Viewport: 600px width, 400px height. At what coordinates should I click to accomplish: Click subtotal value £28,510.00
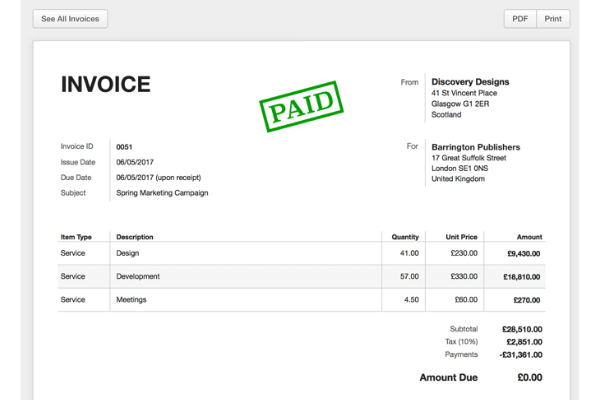tap(522, 330)
